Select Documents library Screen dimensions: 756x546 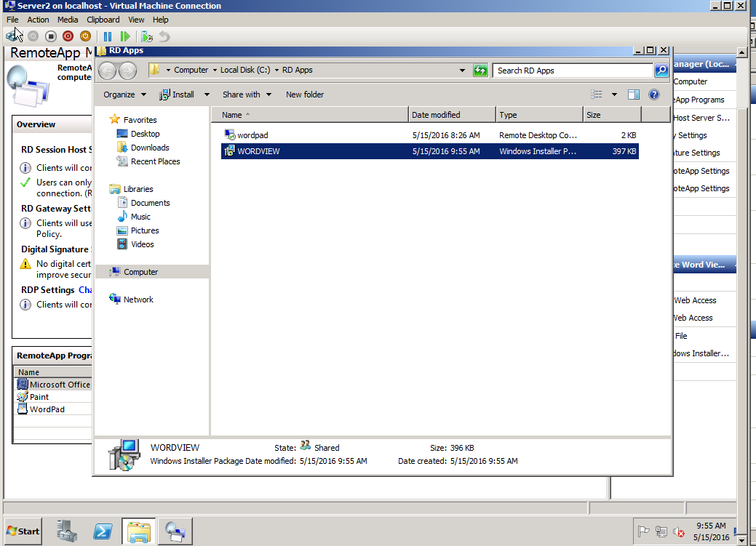tap(150, 203)
